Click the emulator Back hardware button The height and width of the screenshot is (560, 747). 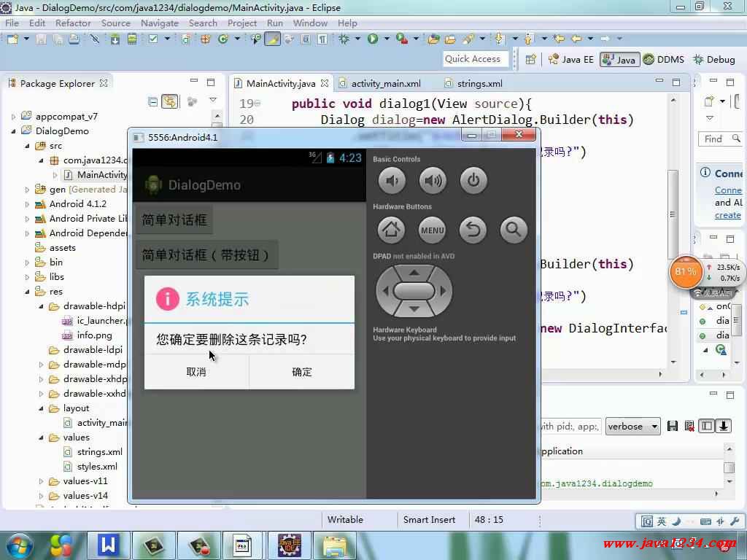(473, 230)
